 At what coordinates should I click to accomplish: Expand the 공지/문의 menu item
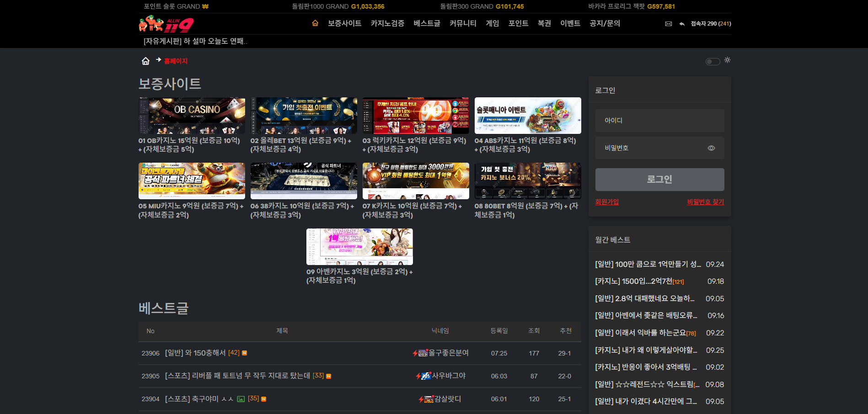coord(605,23)
